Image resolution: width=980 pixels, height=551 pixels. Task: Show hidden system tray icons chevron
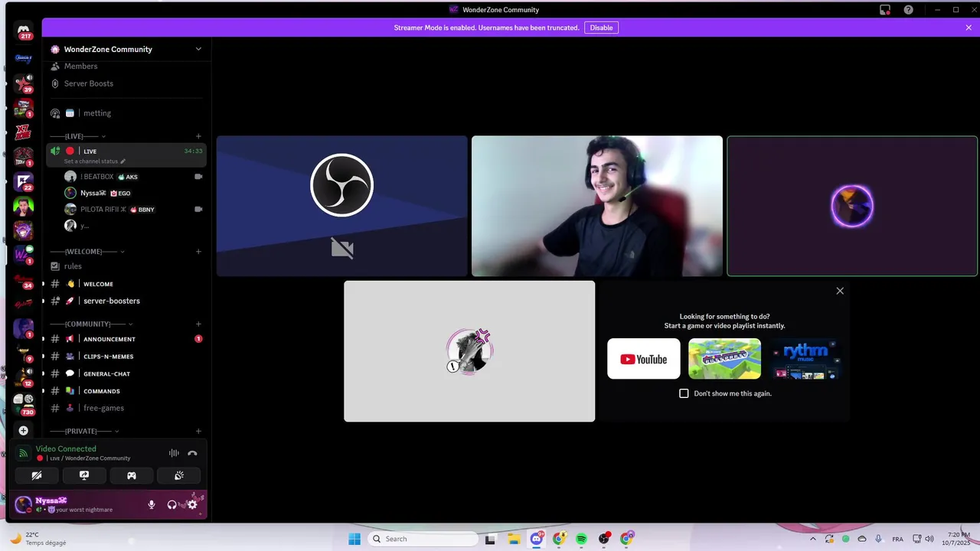pyautogui.click(x=813, y=539)
